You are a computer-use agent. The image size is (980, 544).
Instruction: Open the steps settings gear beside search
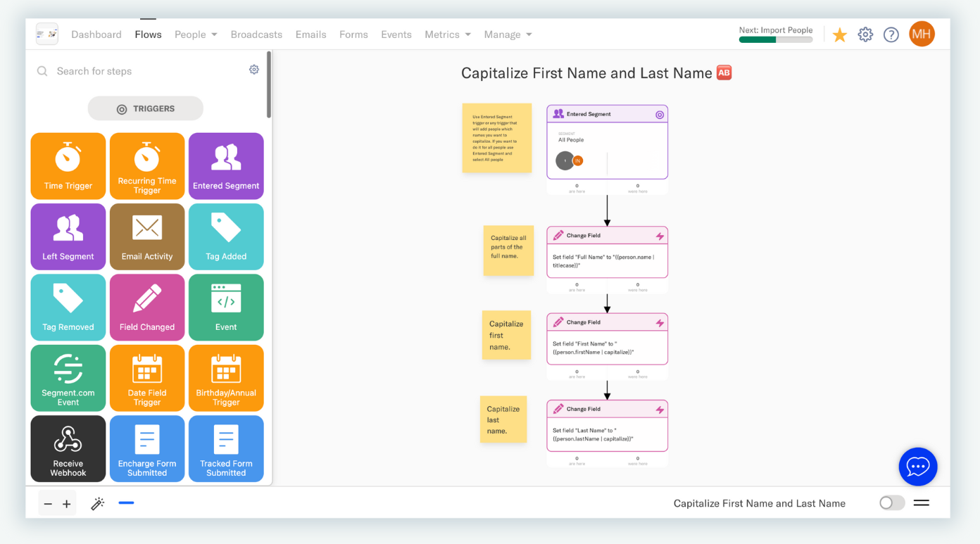(254, 70)
